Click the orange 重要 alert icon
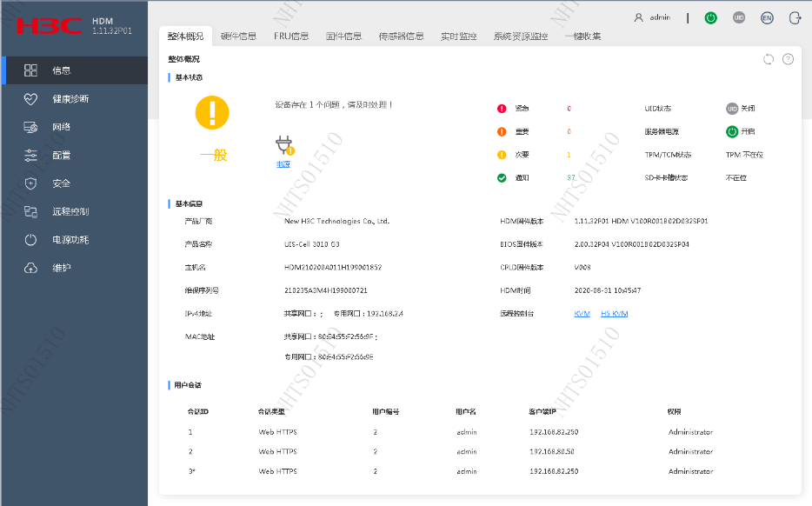 point(502,131)
